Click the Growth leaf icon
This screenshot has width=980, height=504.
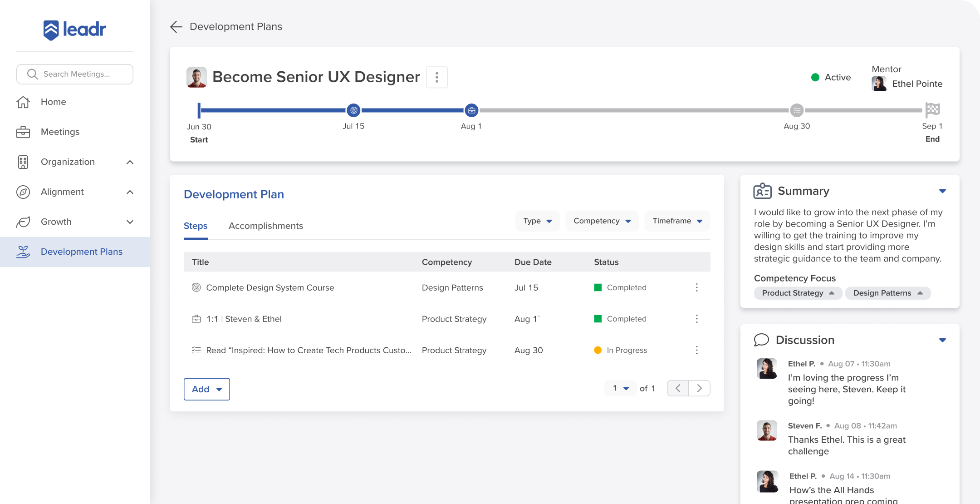click(23, 222)
